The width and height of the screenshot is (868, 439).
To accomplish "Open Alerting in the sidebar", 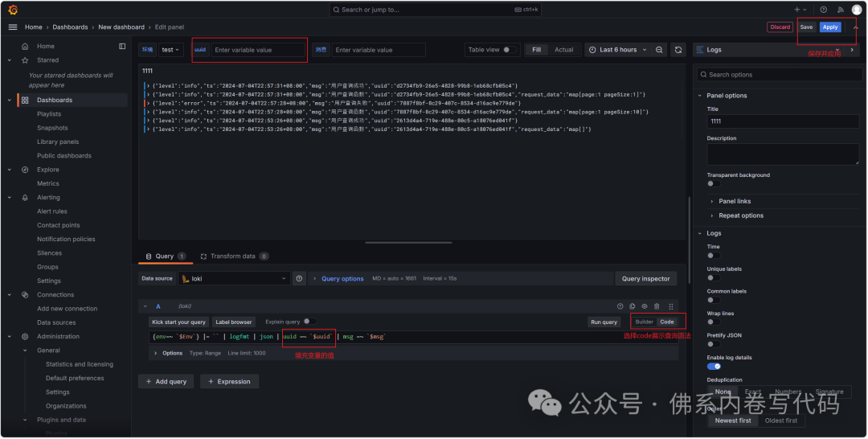I will click(48, 197).
